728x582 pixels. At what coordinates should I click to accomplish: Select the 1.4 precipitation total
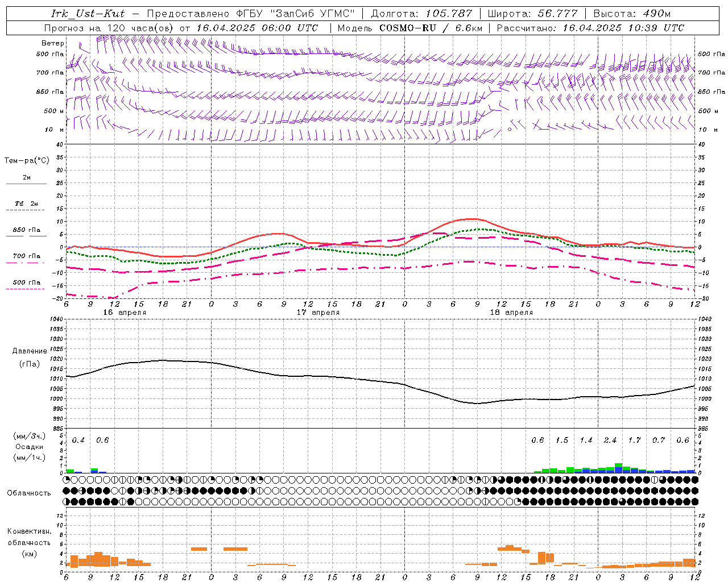tap(586, 440)
